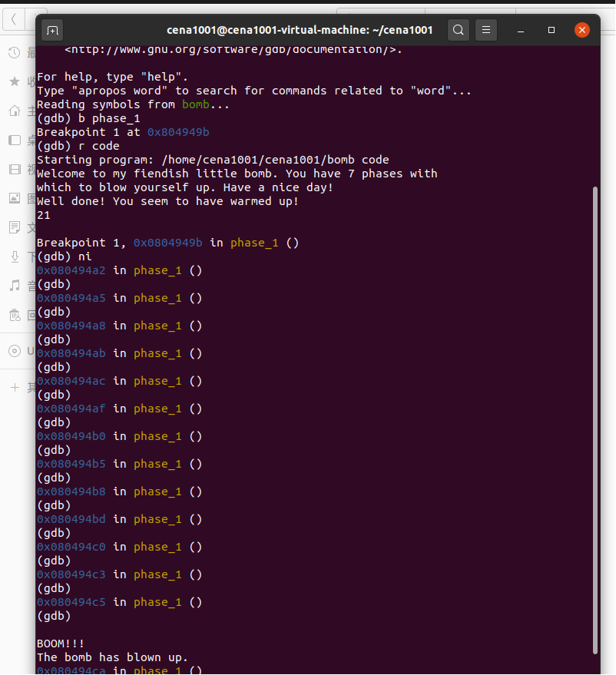Go back in Files window
Viewport: 616px width, 675px height.
pyautogui.click(x=14, y=19)
